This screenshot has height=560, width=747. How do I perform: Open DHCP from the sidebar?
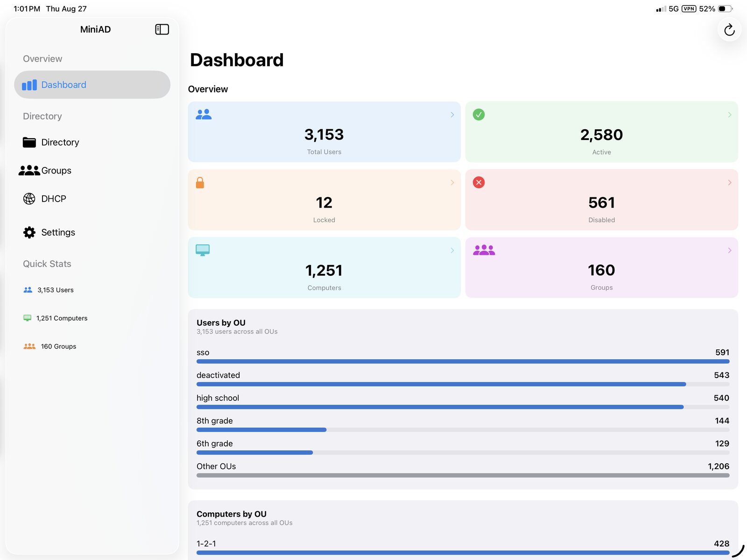[x=92, y=199]
